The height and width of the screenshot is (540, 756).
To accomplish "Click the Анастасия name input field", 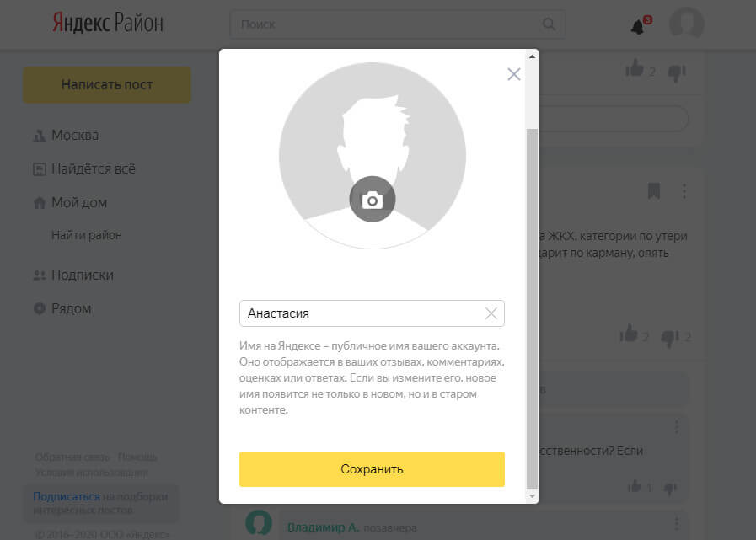I will pos(372,313).
